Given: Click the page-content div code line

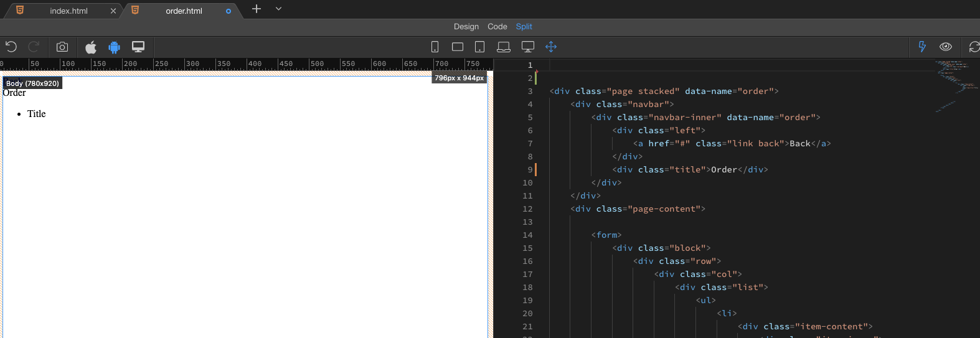Looking at the screenshot, I should 638,209.
